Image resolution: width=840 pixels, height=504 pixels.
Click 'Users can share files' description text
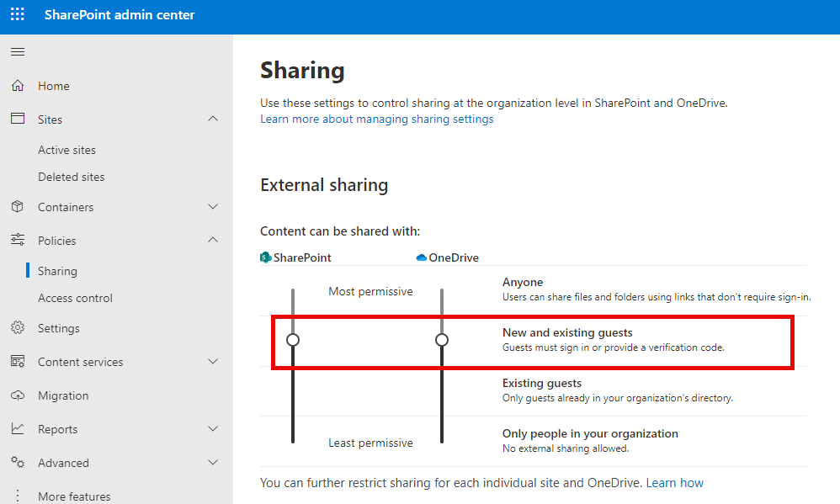(x=657, y=297)
